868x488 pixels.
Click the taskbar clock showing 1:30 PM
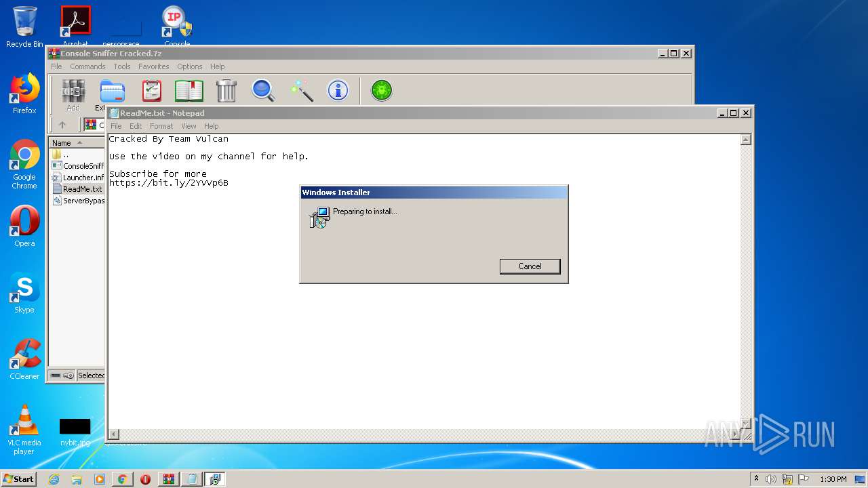point(833,479)
